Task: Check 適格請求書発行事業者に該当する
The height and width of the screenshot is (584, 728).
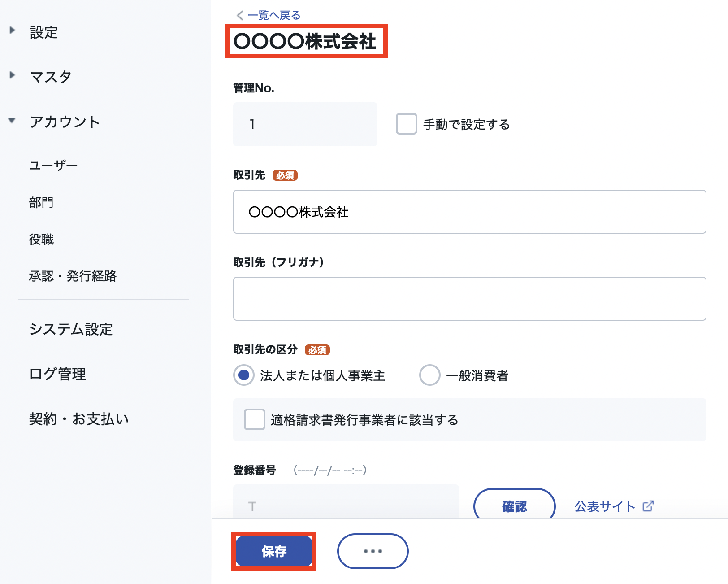Action: click(x=254, y=419)
